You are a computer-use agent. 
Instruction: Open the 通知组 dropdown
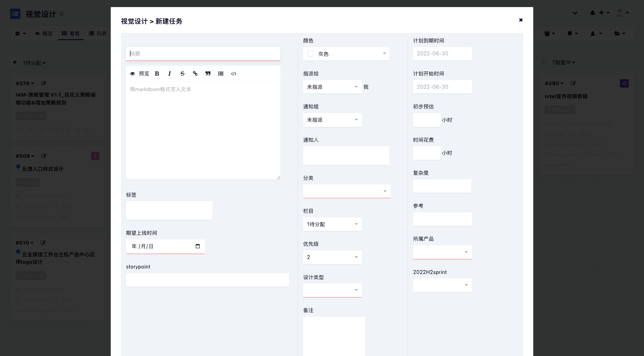pyautogui.click(x=333, y=120)
